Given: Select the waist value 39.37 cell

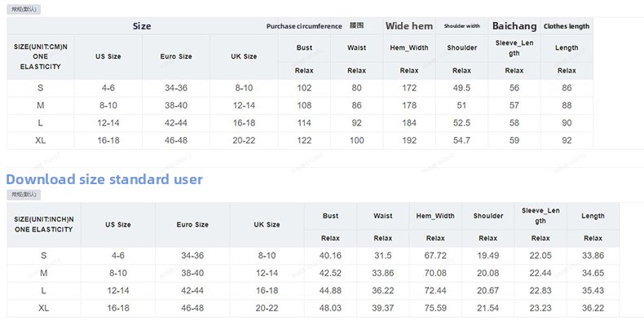Looking at the screenshot, I should pyautogui.click(x=383, y=308).
